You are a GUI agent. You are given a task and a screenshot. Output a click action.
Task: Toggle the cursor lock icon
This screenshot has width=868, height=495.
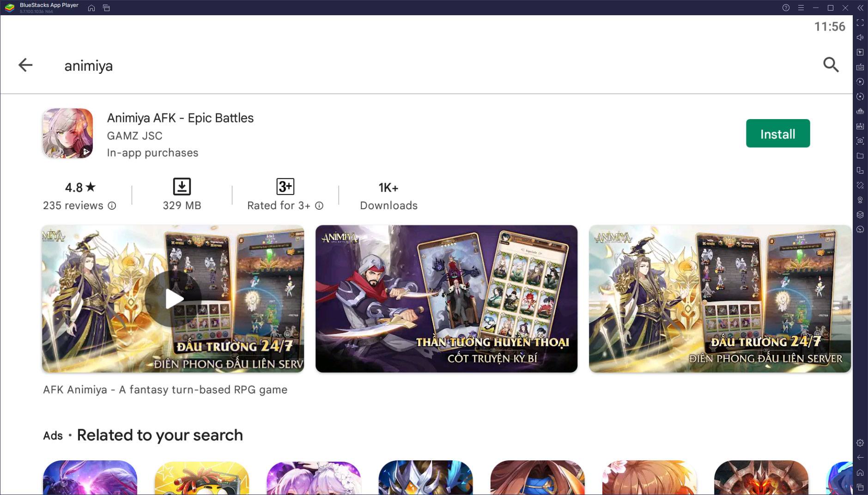[860, 52]
